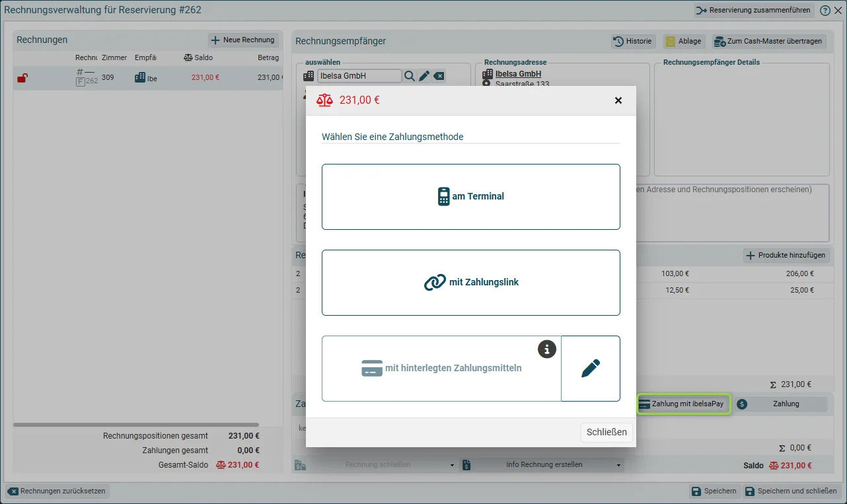Show info for stored payment methods
Screen dimensions: 847x504
tap(546, 349)
